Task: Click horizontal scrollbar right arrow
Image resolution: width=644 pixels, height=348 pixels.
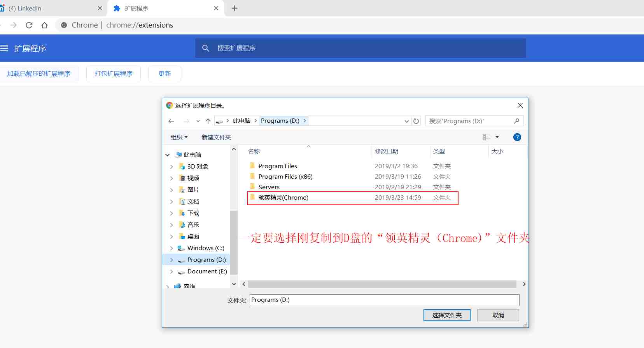Action: pos(524,284)
